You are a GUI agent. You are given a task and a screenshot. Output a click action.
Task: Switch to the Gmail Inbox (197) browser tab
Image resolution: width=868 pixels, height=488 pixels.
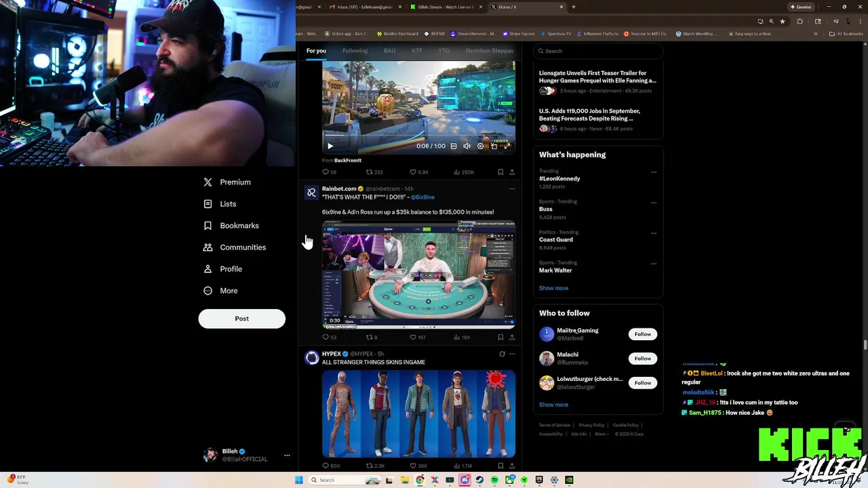pyautogui.click(x=365, y=7)
